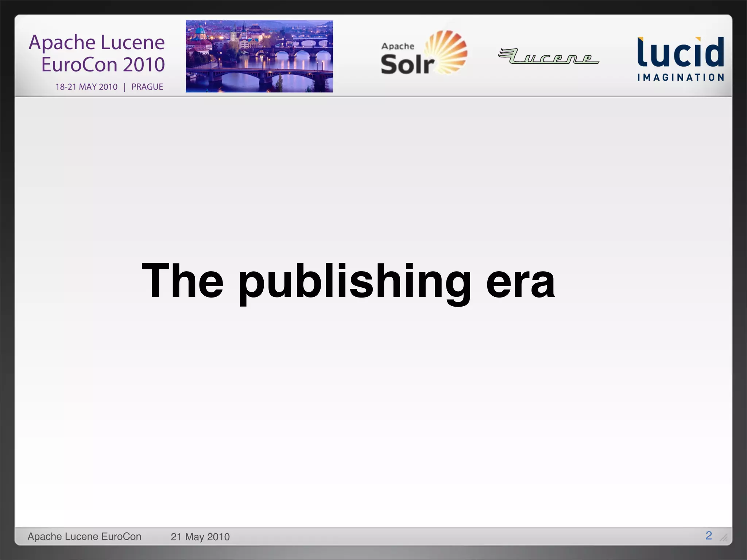Viewport: 747px width, 560px height.
Task: Click the EuroCon 2010 header text
Action: pyautogui.click(x=103, y=65)
